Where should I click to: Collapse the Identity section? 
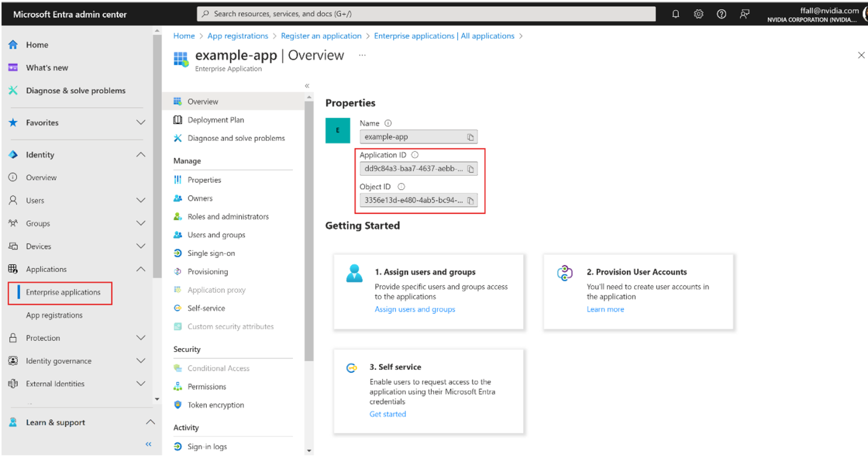140,155
